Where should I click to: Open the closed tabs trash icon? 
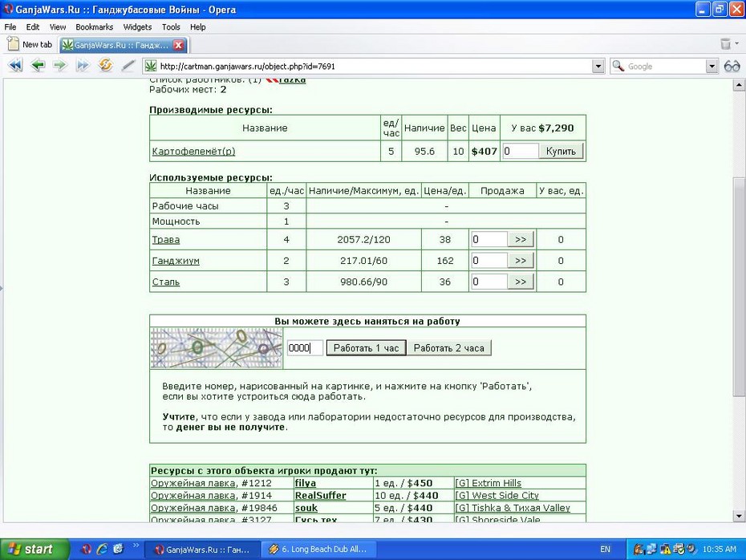[725, 44]
